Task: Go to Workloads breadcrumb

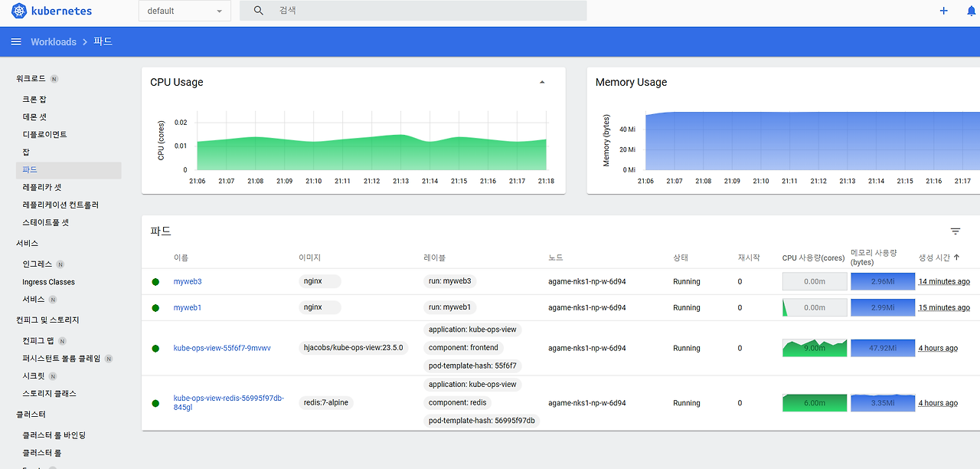Action: (54, 41)
